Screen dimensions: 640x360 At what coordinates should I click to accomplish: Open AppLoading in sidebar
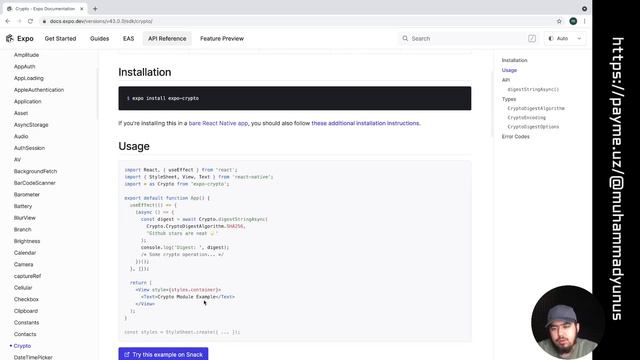point(29,78)
